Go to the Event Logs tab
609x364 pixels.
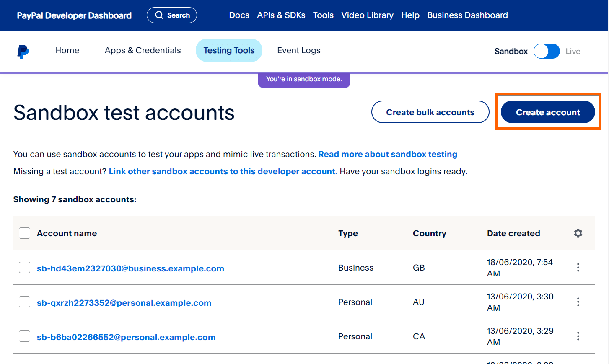tap(299, 50)
